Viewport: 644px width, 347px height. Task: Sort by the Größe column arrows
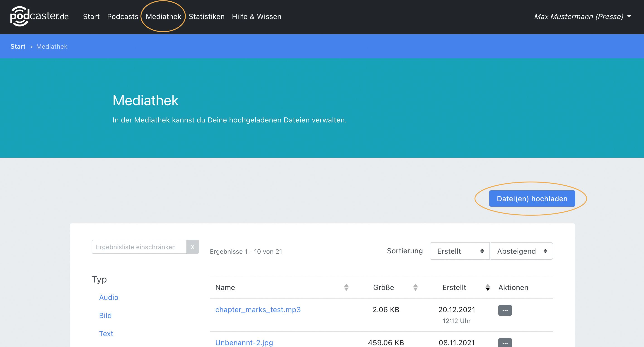coord(415,287)
